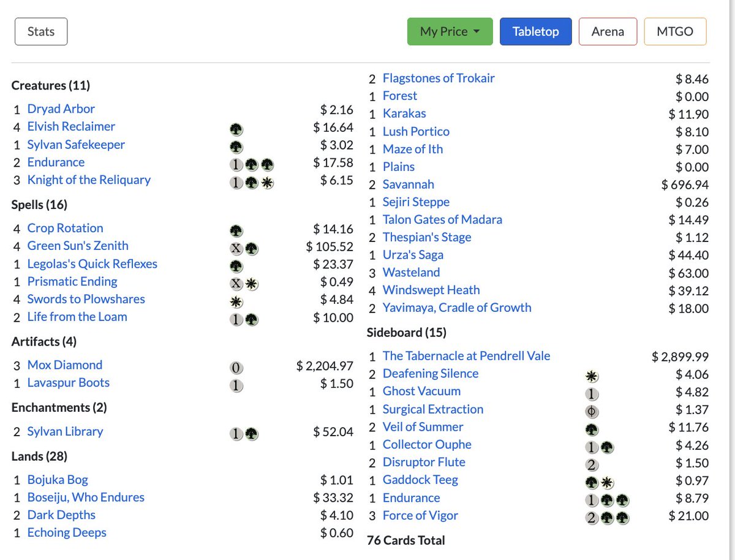Open the Surgical Extraction card link
The image size is (735, 560).
coord(433,409)
